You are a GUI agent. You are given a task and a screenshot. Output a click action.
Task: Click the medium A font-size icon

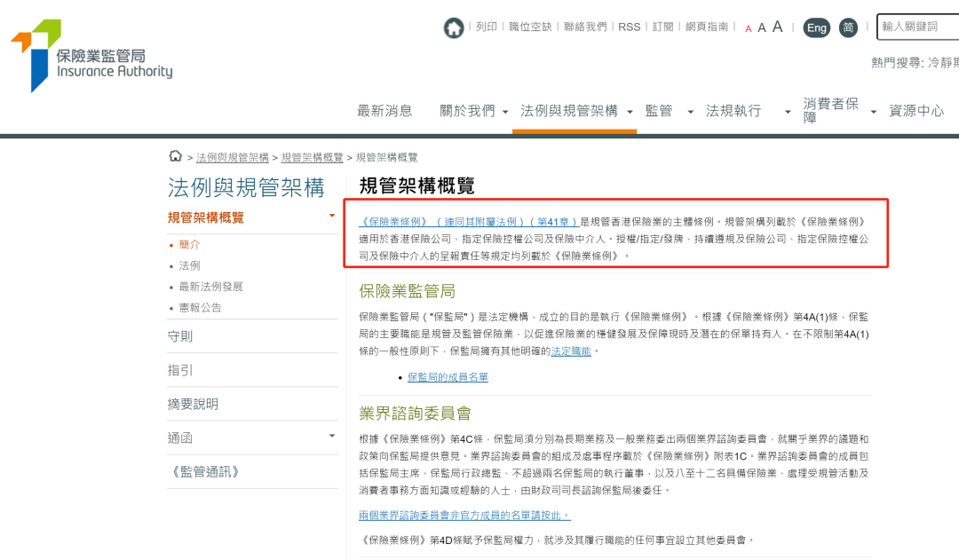coord(762,27)
